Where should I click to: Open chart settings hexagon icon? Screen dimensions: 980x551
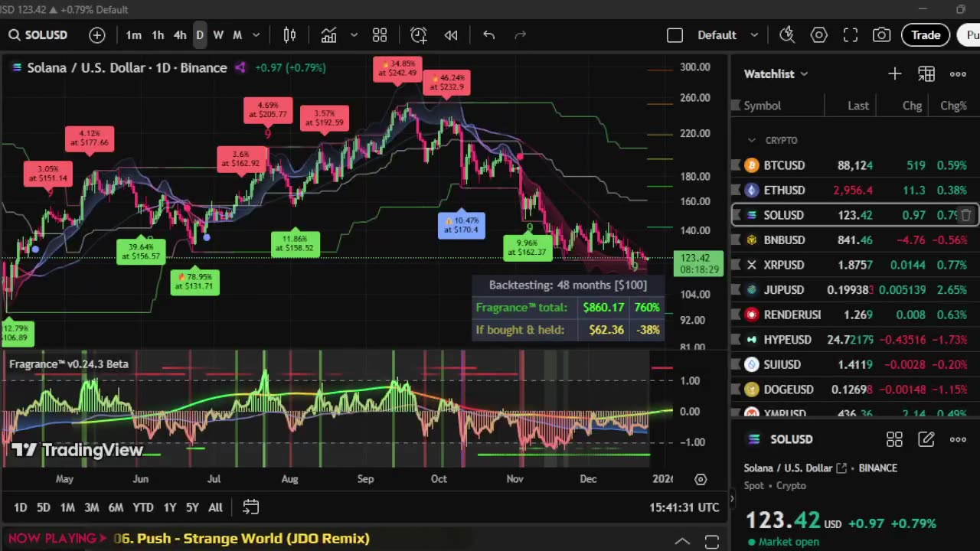point(819,35)
